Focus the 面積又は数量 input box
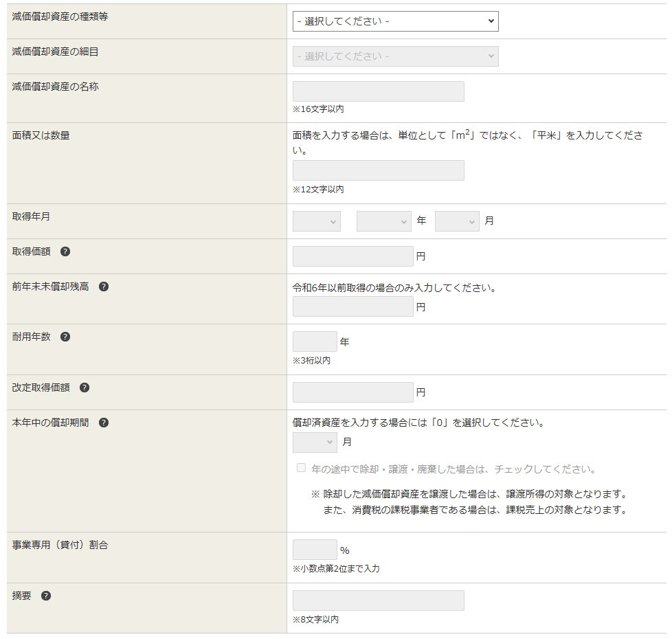This screenshot has width=672, height=639. 378,170
